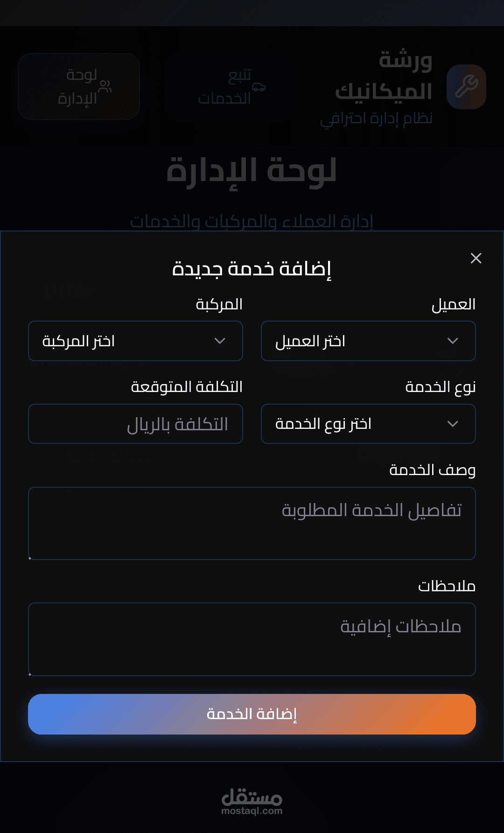Image resolution: width=504 pixels, height=833 pixels.
Task: Click the resize handle of وصف الخدمة textarea
Action: [x=30, y=558]
